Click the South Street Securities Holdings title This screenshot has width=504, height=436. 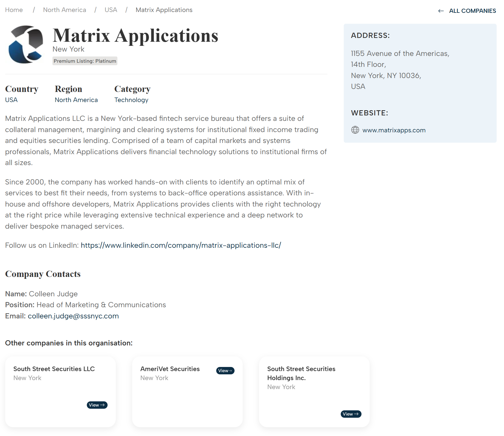click(x=301, y=373)
